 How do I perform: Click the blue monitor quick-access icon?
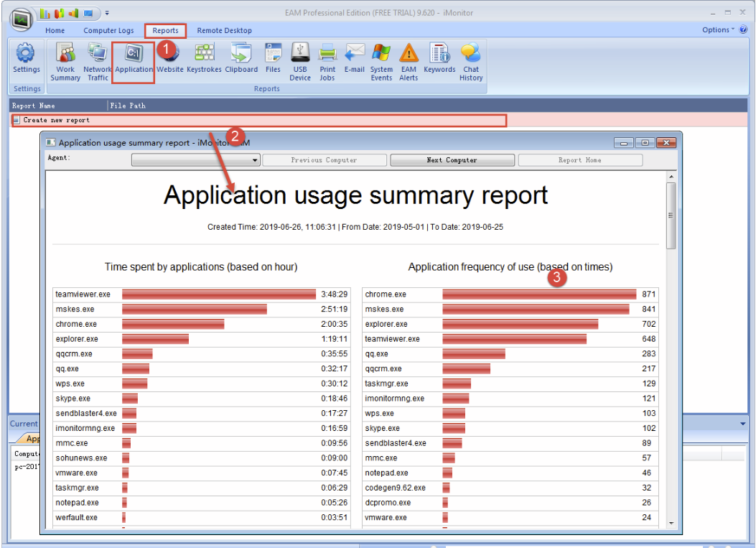pos(88,13)
